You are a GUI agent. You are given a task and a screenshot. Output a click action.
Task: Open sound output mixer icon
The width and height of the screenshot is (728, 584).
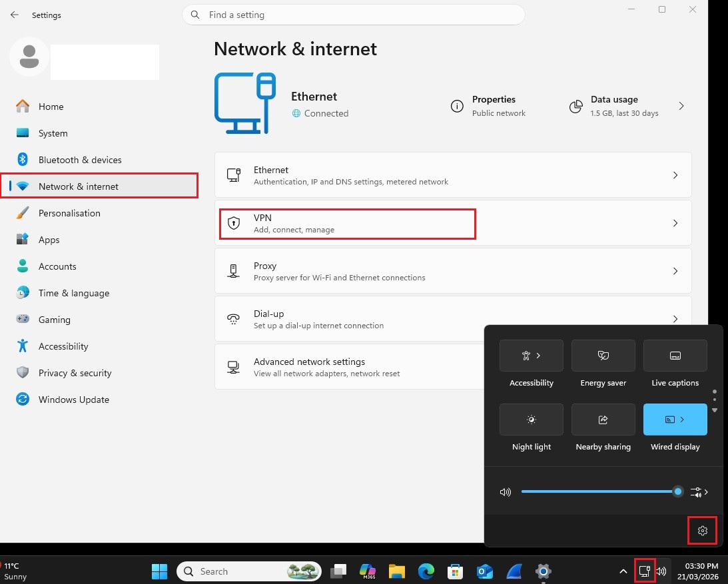(x=699, y=492)
